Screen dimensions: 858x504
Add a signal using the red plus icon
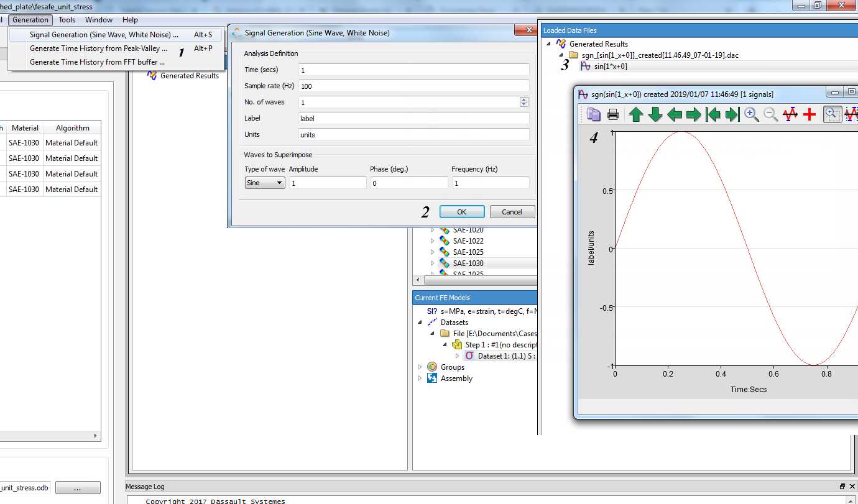coord(810,114)
